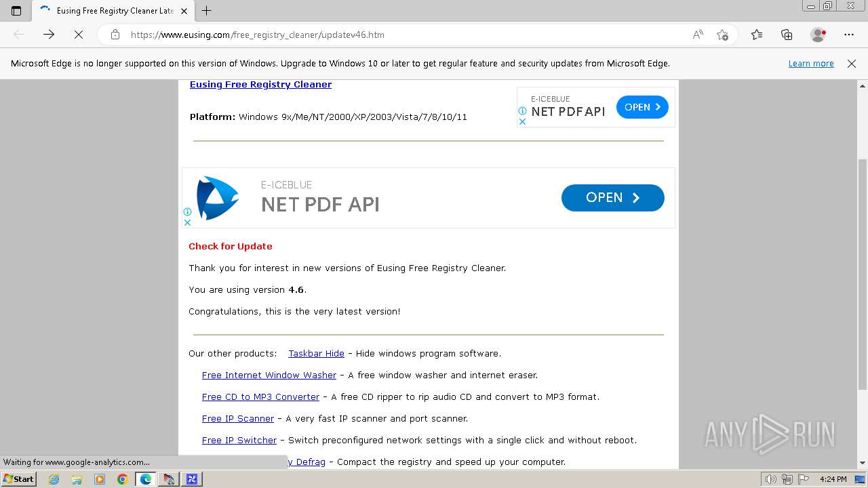
Task: Click the scrollbar down arrow
Action: pyautogui.click(x=863, y=463)
